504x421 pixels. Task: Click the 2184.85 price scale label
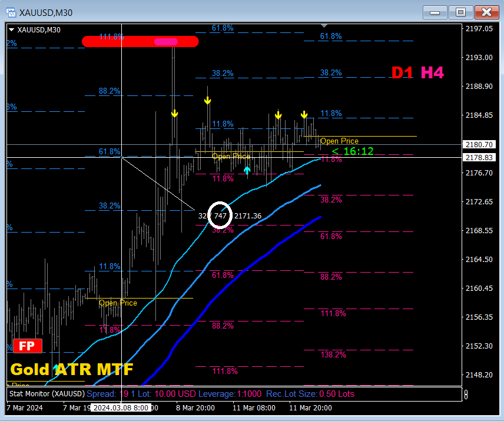pyautogui.click(x=479, y=115)
